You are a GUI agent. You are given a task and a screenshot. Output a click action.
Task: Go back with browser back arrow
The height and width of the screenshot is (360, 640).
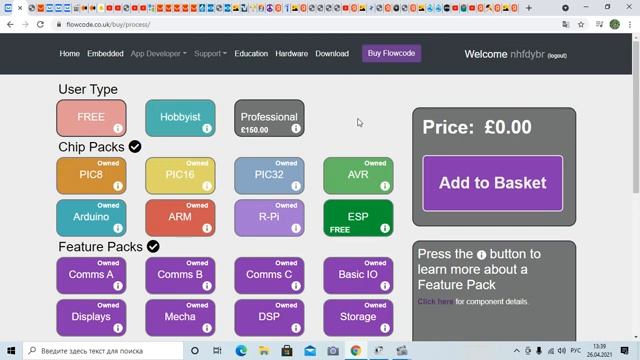[10, 24]
